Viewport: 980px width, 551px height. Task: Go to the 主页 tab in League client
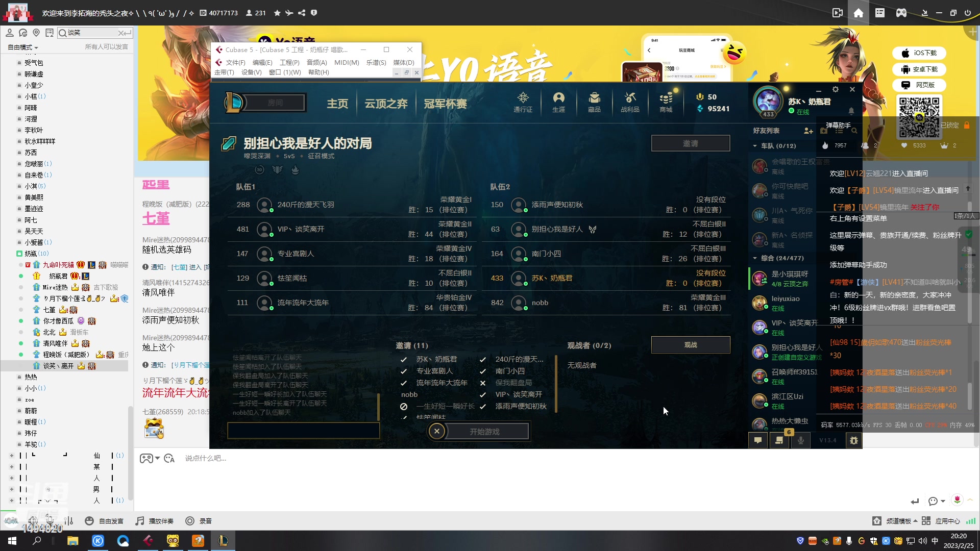point(337,104)
